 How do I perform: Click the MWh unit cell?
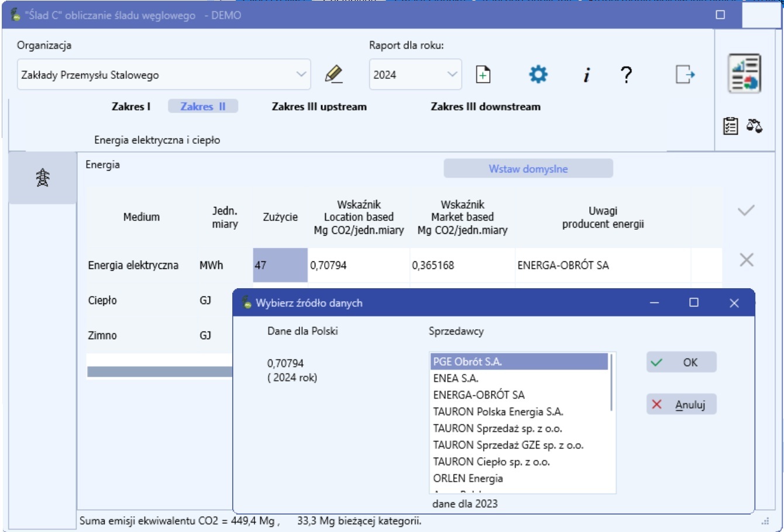click(x=211, y=265)
